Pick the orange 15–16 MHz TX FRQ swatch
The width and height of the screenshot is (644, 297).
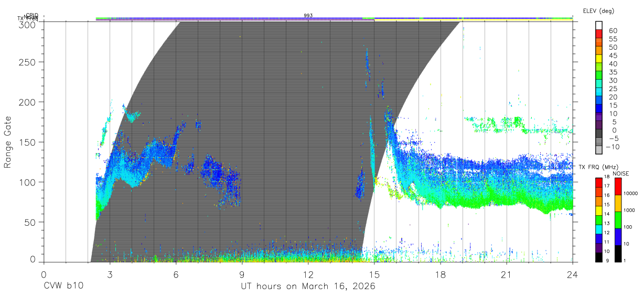(599, 201)
